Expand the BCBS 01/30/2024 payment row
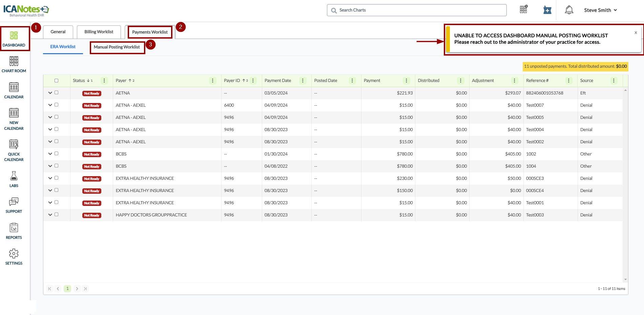644x315 pixels. tap(50, 154)
